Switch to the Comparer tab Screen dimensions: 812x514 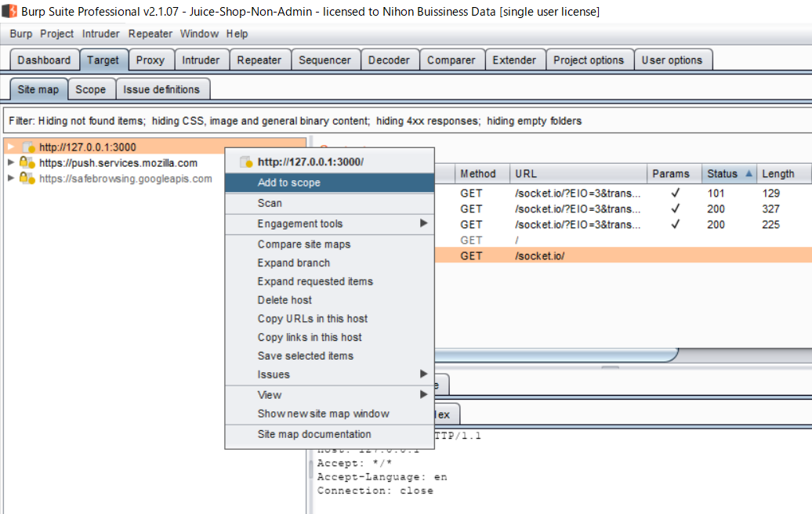451,60
